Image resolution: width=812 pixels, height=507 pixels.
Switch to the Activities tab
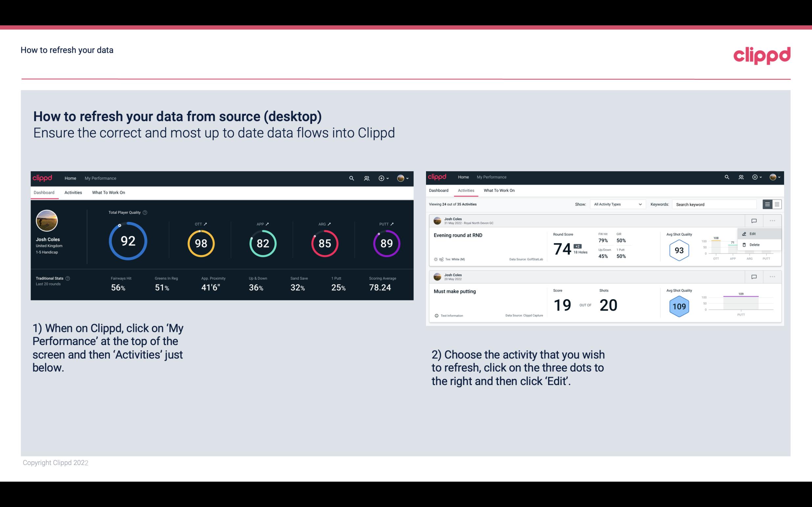tap(73, 192)
